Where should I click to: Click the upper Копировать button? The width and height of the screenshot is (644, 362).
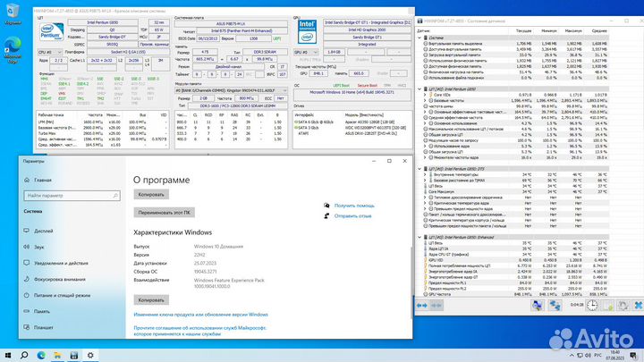click(151, 194)
